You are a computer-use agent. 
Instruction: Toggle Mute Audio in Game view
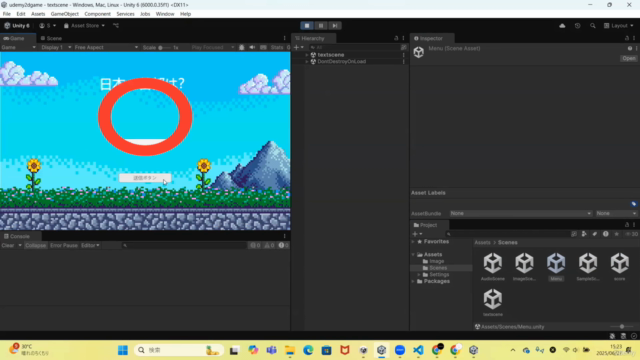click(252, 47)
